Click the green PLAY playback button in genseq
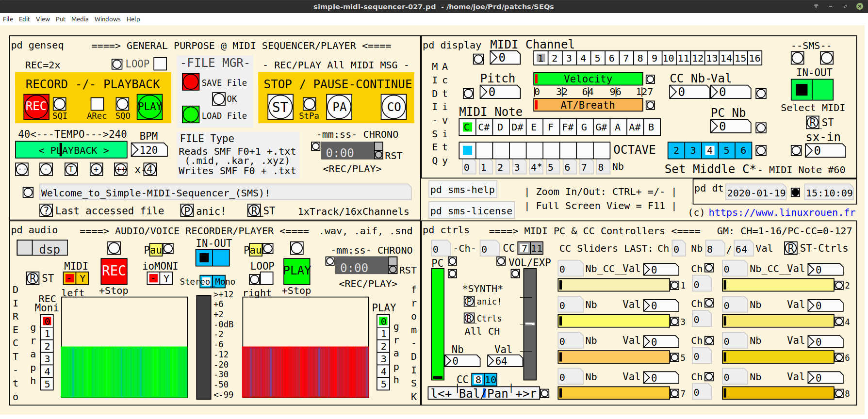The width and height of the screenshot is (868, 419). [x=149, y=107]
